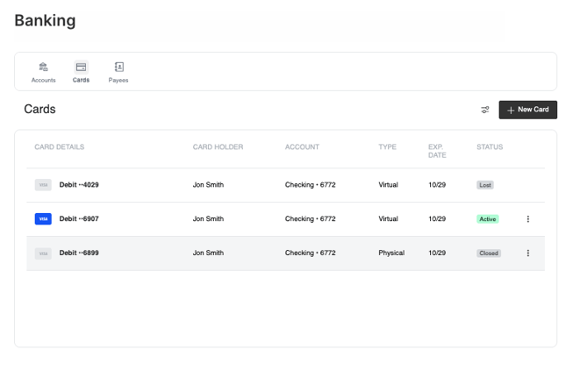Viewport: 587px width, 392px height.
Task: Click the New Card button
Action: tap(527, 110)
